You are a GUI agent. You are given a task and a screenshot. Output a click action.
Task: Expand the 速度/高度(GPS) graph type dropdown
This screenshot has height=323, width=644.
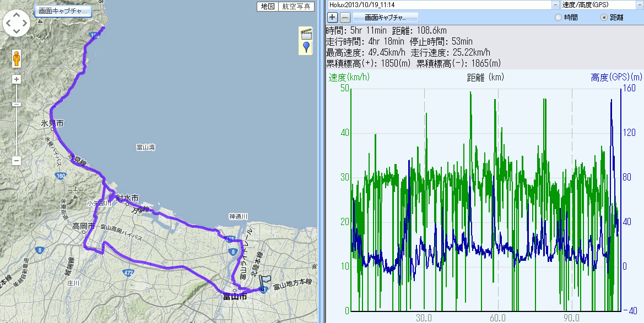click(x=638, y=5)
